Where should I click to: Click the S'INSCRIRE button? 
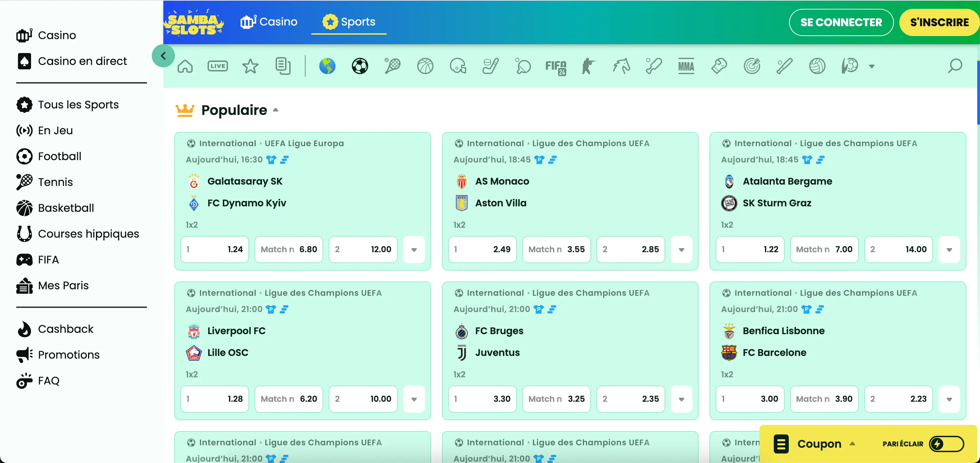(x=939, y=22)
